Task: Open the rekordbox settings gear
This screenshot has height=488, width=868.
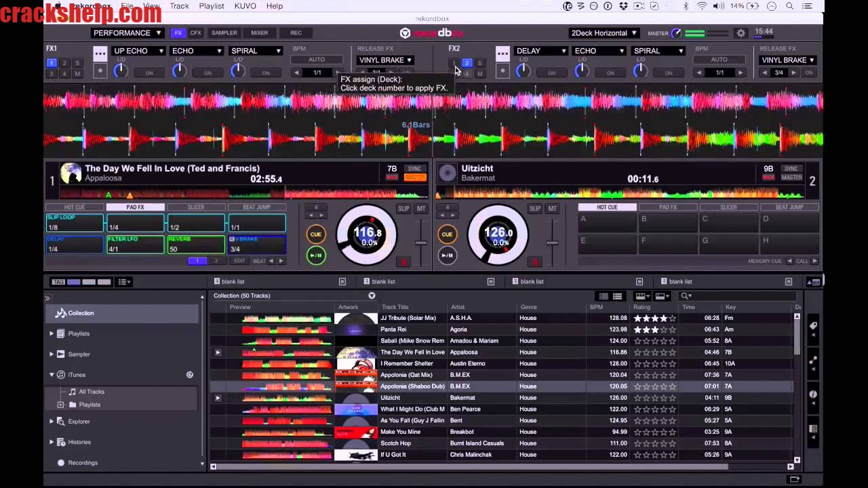Action: 741,33
